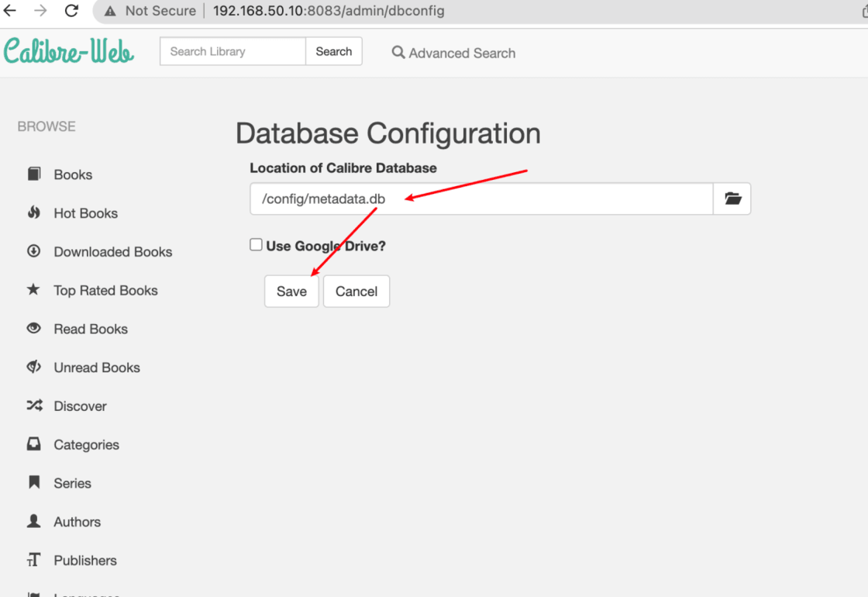Click the Series bookmark icon

[x=34, y=483]
